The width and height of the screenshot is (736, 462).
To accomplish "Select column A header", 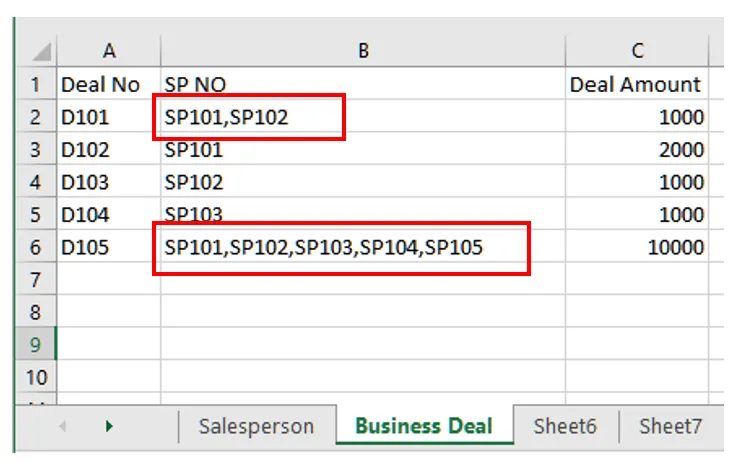I will [x=108, y=51].
